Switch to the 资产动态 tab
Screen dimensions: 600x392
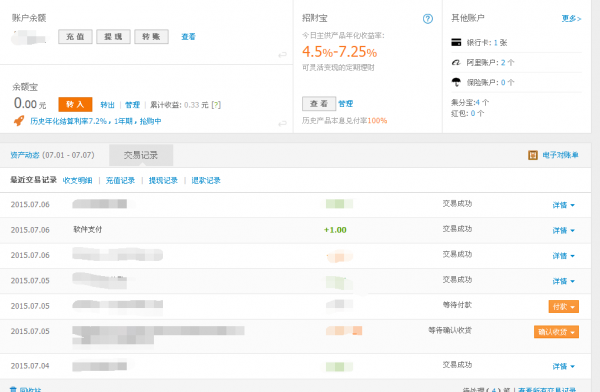pyautogui.click(x=25, y=155)
